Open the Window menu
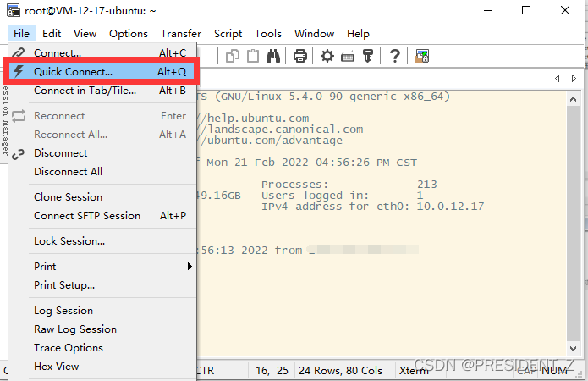This screenshot has width=588, height=381. [x=314, y=33]
